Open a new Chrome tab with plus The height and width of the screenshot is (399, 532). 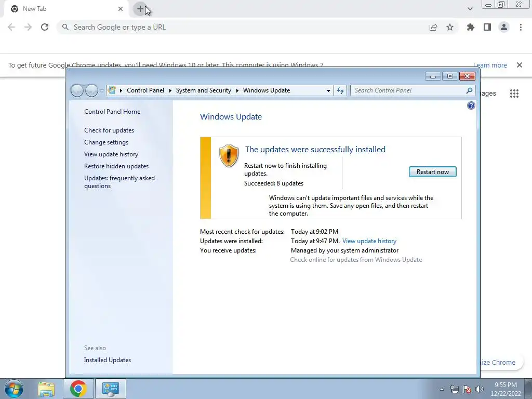pyautogui.click(x=140, y=9)
